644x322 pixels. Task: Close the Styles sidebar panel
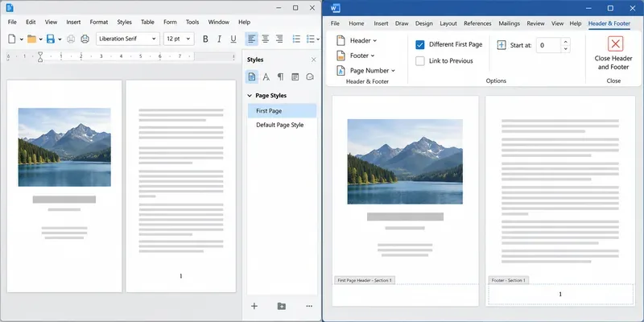tap(314, 60)
